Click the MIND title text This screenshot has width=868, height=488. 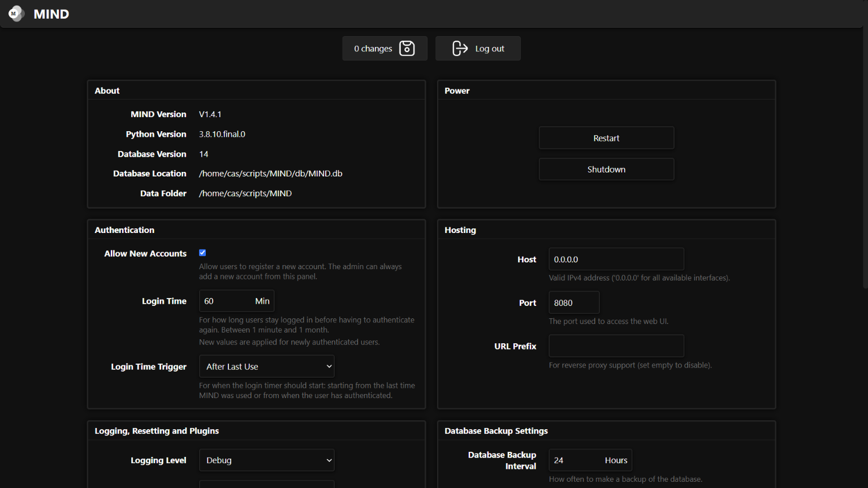(x=51, y=14)
